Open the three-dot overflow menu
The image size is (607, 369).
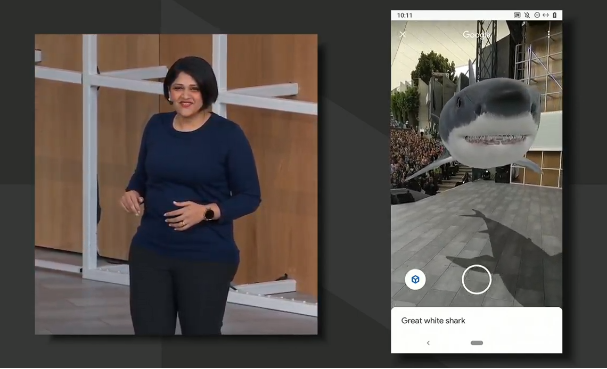[549, 34]
